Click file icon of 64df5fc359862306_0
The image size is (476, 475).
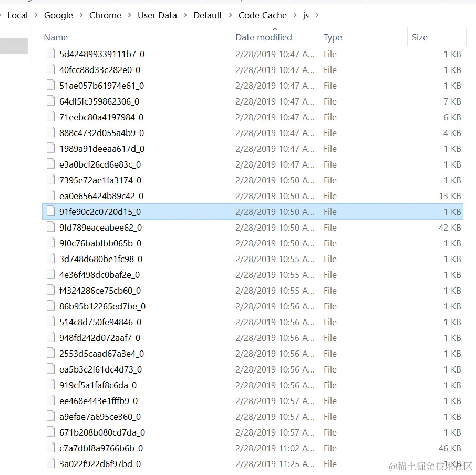[50, 100]
